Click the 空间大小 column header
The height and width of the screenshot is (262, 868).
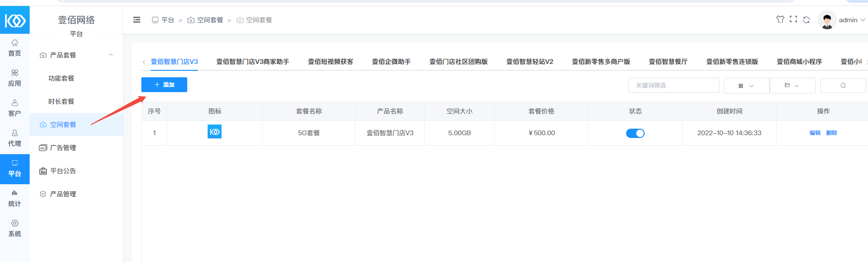click(x=460, y=111)
